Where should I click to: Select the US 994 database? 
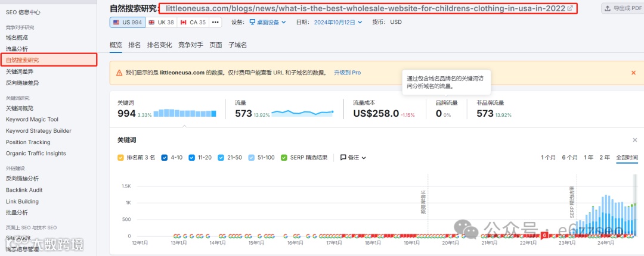point(128,22)
